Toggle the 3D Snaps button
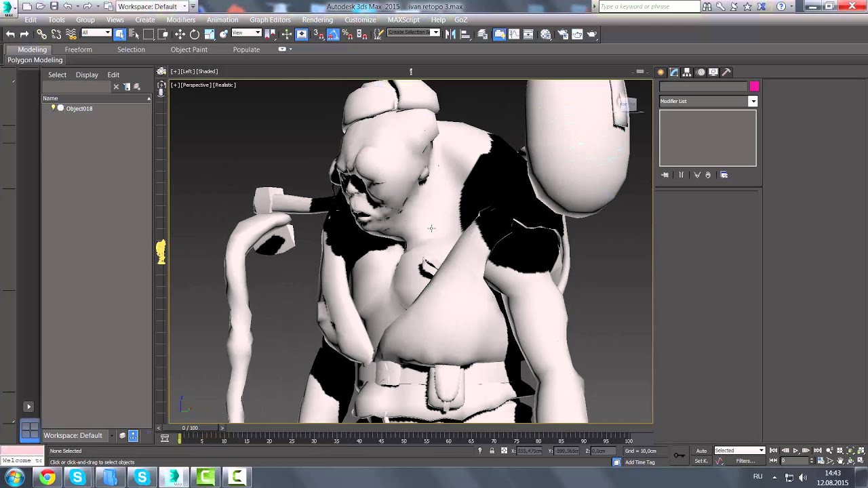The image size is (868, 488). point(319,34)
